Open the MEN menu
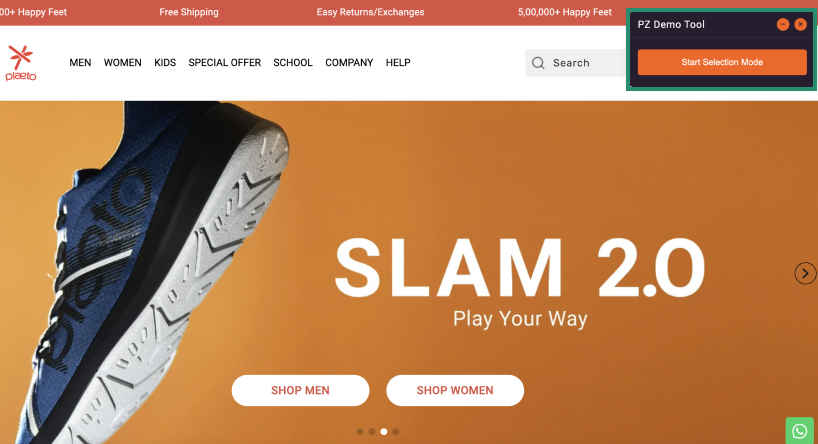The width and height of the screenshot is (818, 444). coord(80,63)
